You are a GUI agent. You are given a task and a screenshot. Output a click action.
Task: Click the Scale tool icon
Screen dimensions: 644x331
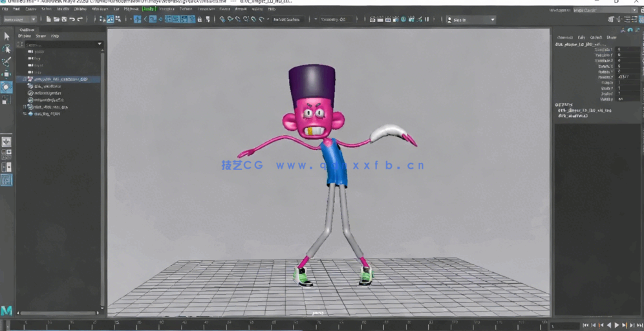coord(6,100)
